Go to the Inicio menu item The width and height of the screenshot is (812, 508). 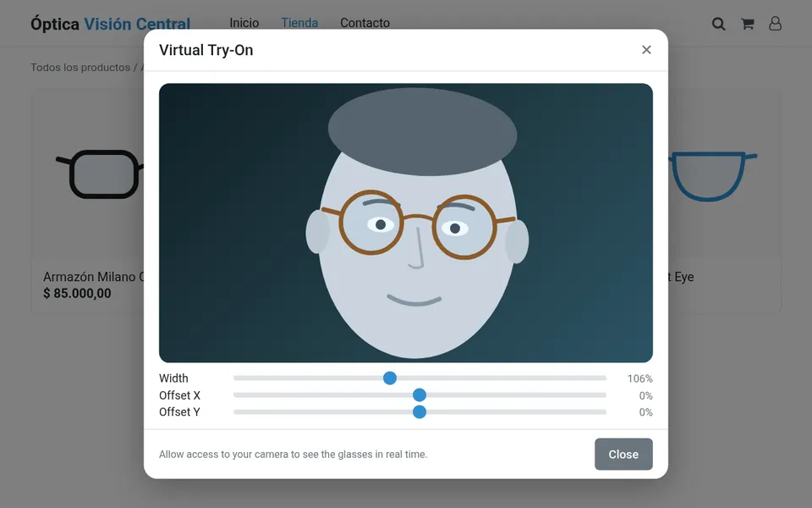click(244, 23)
